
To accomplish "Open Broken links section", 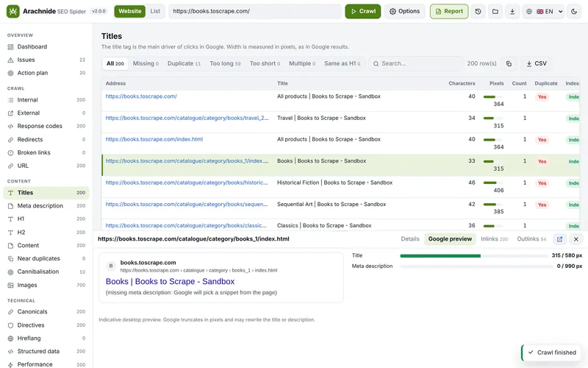I will (46, 153).
